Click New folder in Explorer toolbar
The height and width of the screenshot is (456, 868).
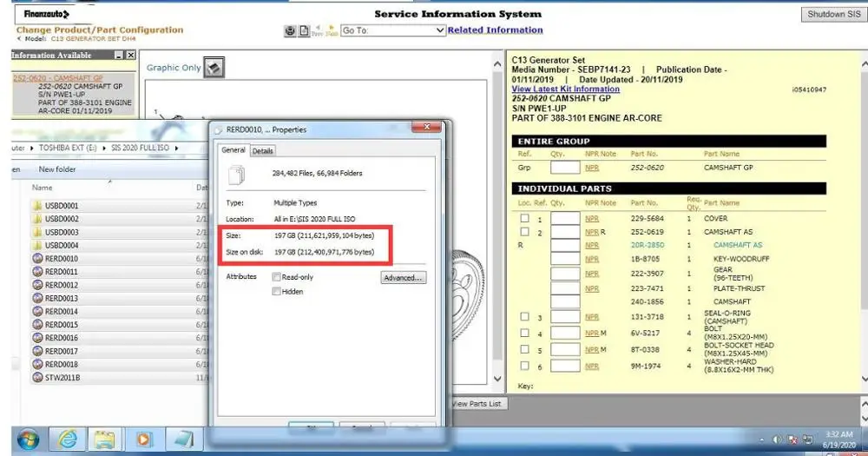pyautogui.click(x=57, y=169)
